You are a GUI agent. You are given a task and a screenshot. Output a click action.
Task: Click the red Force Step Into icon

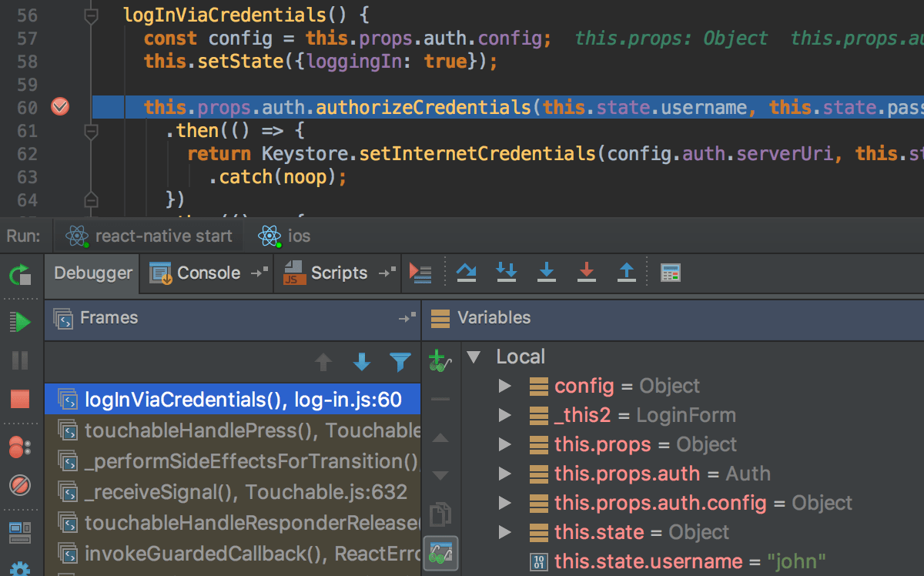pos(587,272)
